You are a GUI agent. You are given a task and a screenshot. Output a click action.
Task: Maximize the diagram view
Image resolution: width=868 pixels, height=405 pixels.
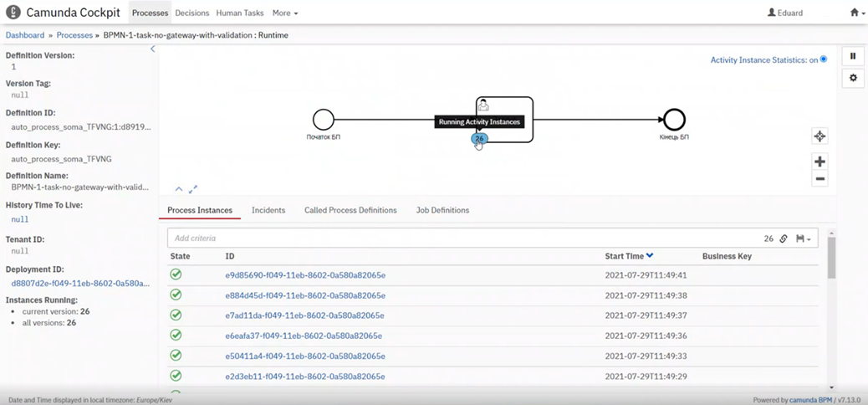click(193, 189)
